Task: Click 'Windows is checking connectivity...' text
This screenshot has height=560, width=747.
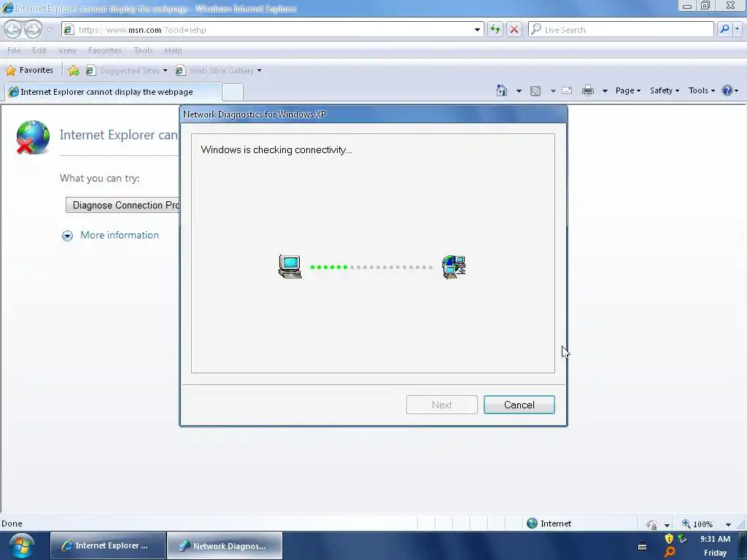Action: pos(276,150)
